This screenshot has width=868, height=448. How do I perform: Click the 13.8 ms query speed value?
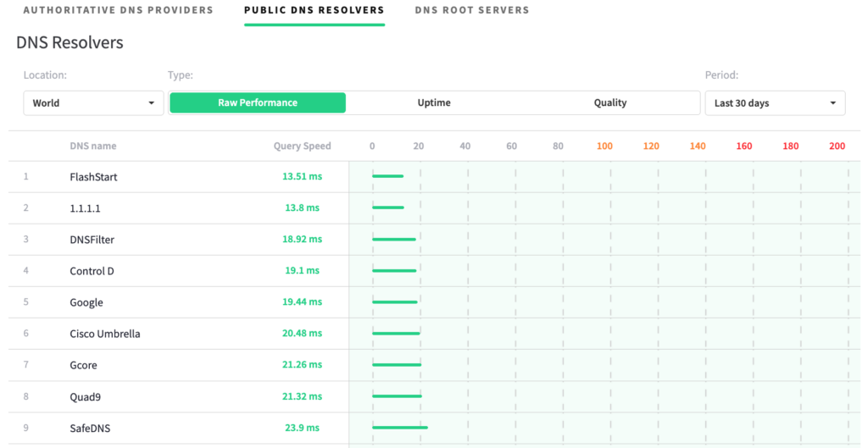303,208
